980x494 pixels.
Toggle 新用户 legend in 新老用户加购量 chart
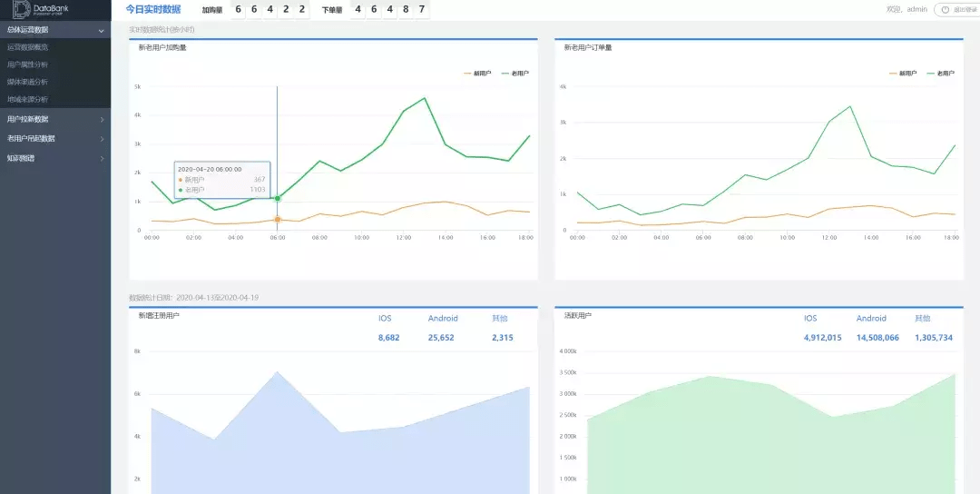pyautogui.click(x=477, y=73)
